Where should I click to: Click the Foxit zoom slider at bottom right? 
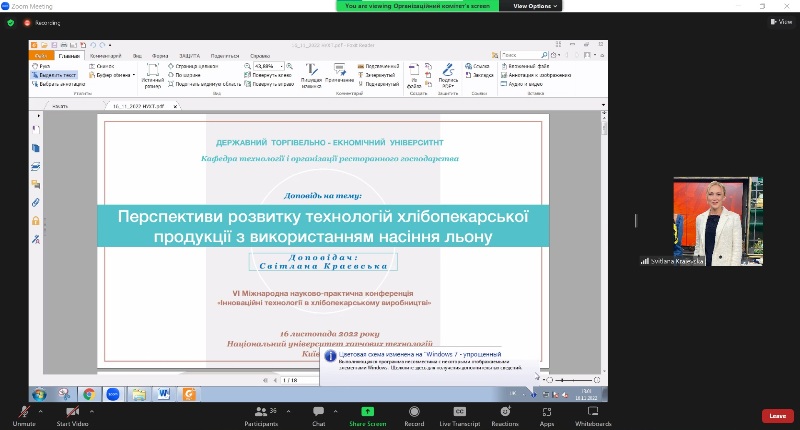(x=573, y=380)
